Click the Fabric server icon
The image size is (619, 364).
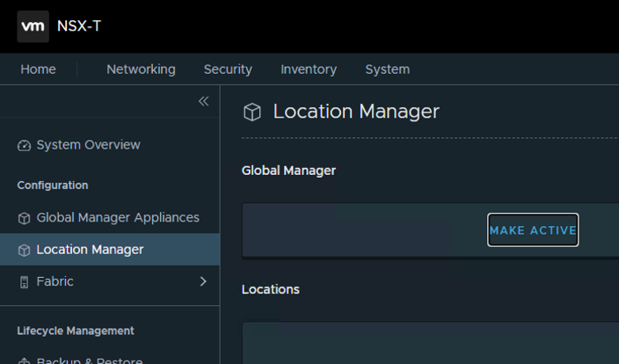coord(24,282)
